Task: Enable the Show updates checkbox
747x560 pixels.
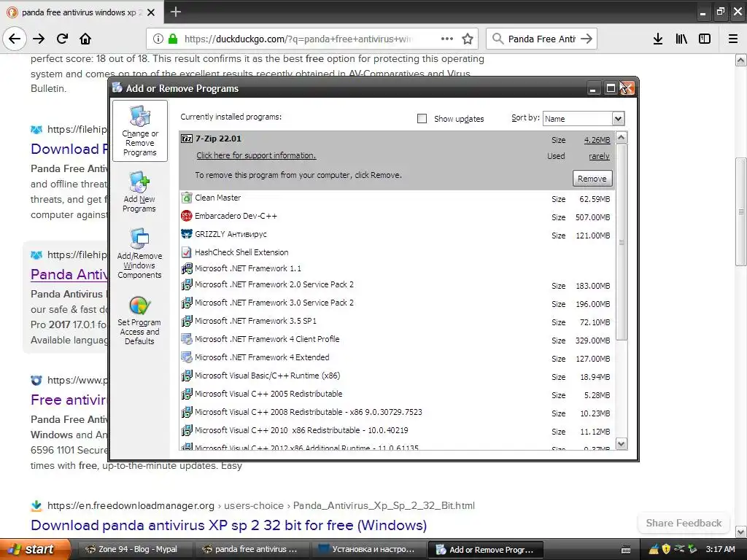Action: pyautogui.click(x=422, y=119)
